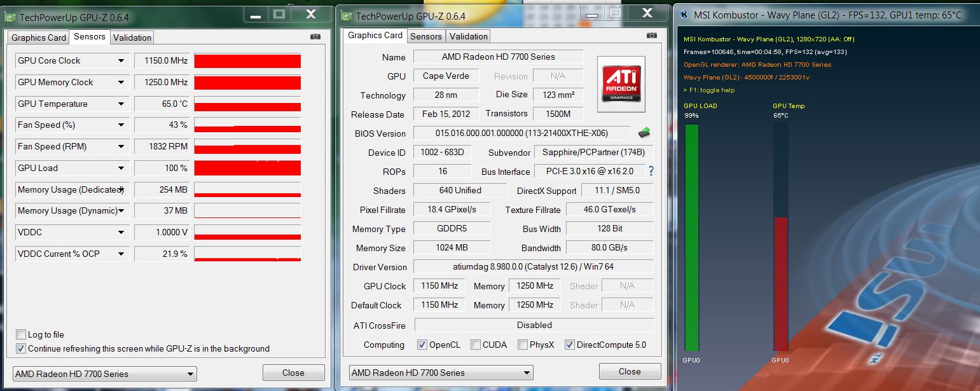Screen dimensions: 980x391
Task: Click the BIOS Version field
Action: [521, 133]
